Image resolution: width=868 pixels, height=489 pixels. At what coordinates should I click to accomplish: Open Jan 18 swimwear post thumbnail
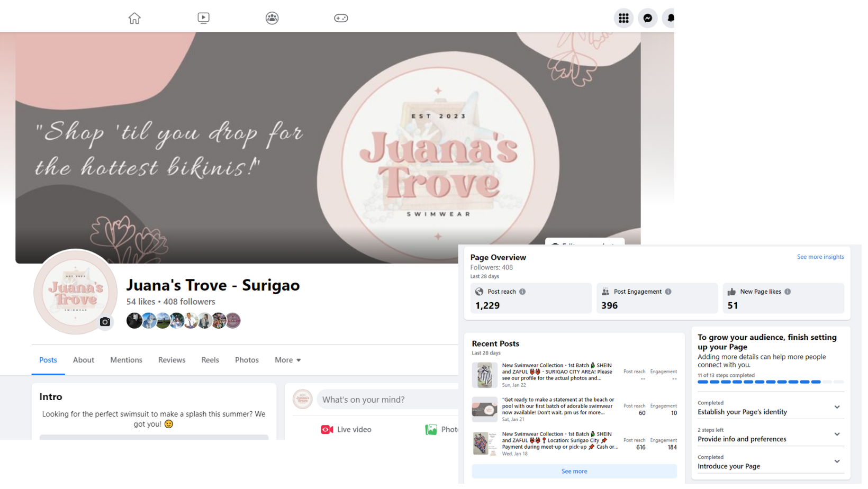click(x=484, y=443)
